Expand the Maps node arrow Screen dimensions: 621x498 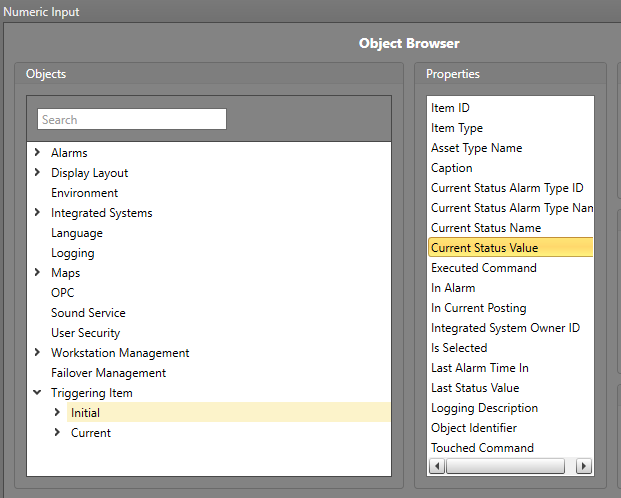coord(37,273)
